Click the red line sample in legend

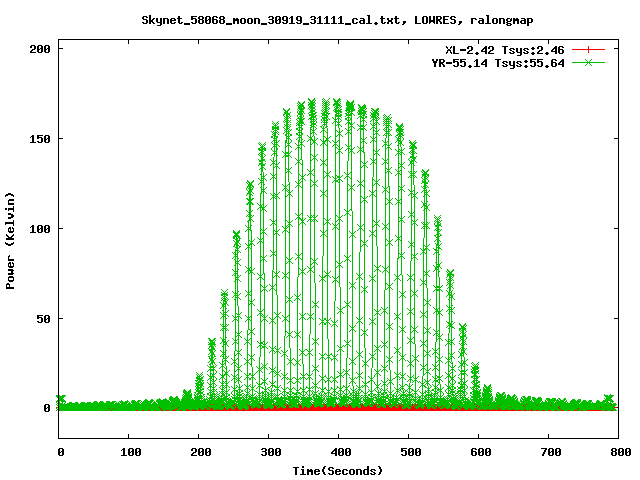pyautogui.click(x=588, y=50)
